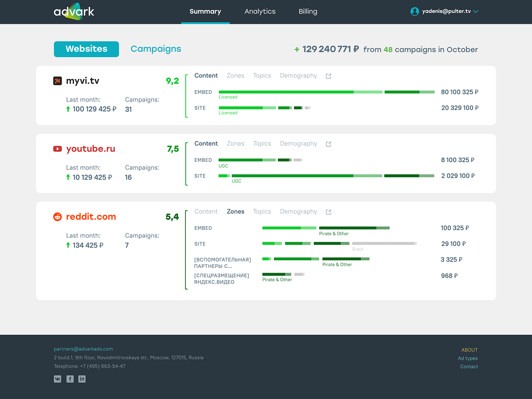Select the Zones tab for youtube.ru

[x=235, y=144]
